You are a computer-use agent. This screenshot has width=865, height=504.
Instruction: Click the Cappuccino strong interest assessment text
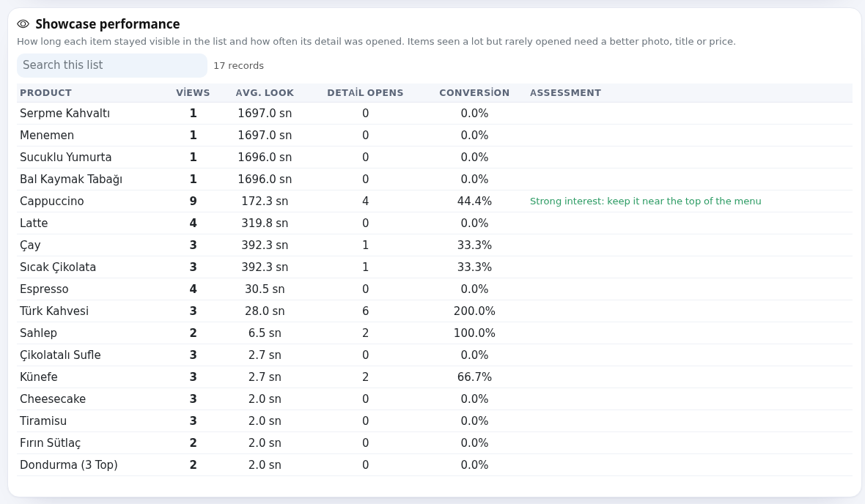pos(645,201)
